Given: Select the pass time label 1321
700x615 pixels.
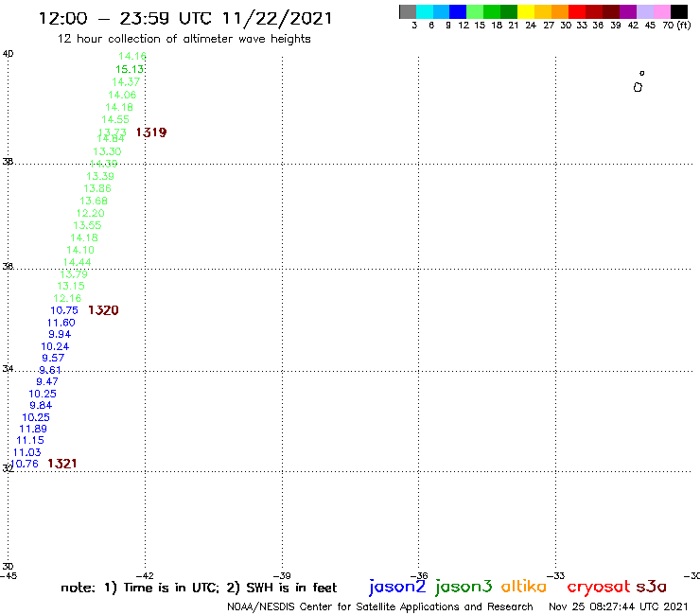Looking at the screenshot, I should pos(62,464).
